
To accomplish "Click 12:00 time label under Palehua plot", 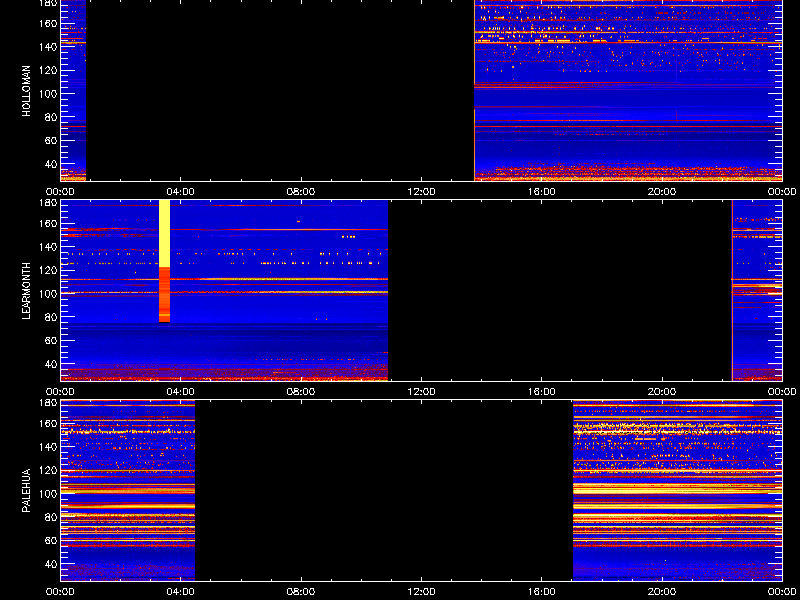I will tap(421, 592).
